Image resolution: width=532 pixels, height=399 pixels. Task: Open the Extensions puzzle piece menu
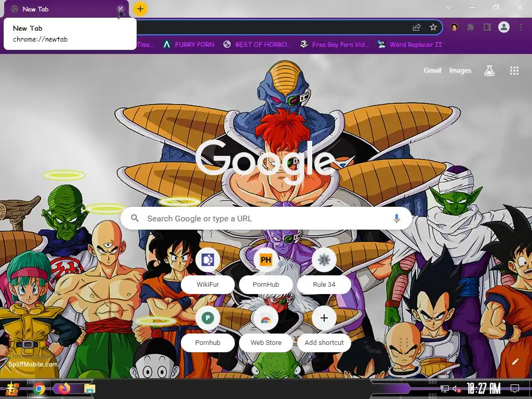[x=471, y=27]
